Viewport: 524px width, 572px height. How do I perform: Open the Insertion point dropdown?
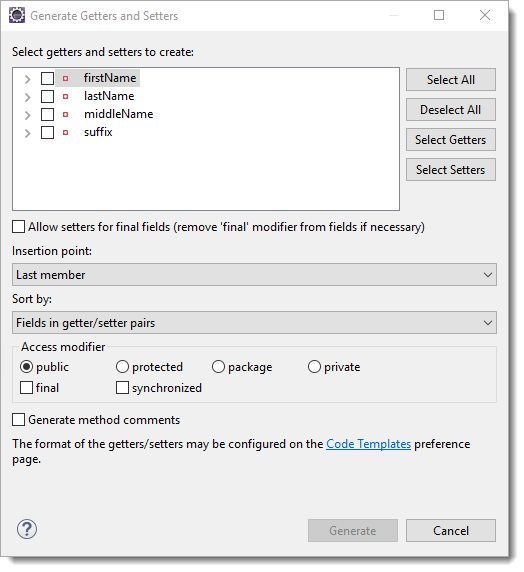pos(254,275)
